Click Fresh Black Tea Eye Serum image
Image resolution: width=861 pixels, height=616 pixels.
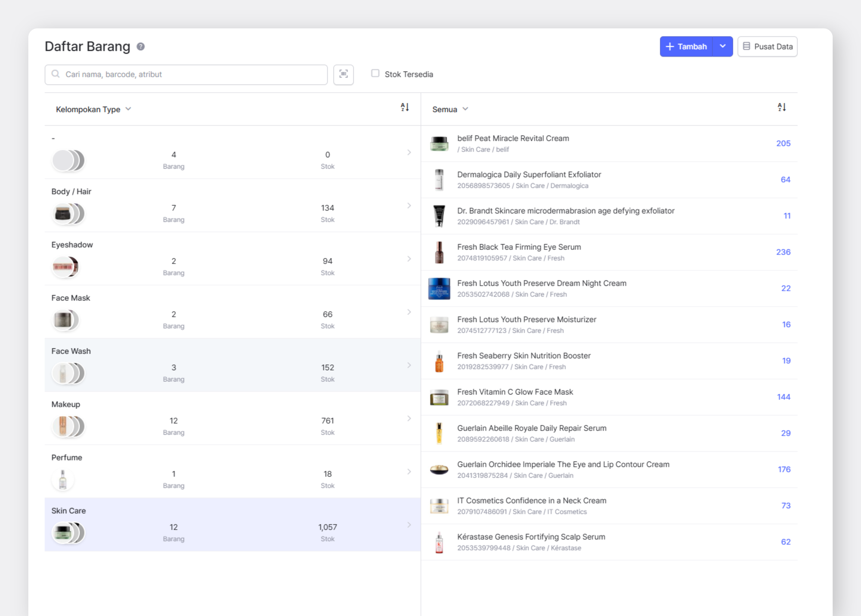[x=439, y=252]
